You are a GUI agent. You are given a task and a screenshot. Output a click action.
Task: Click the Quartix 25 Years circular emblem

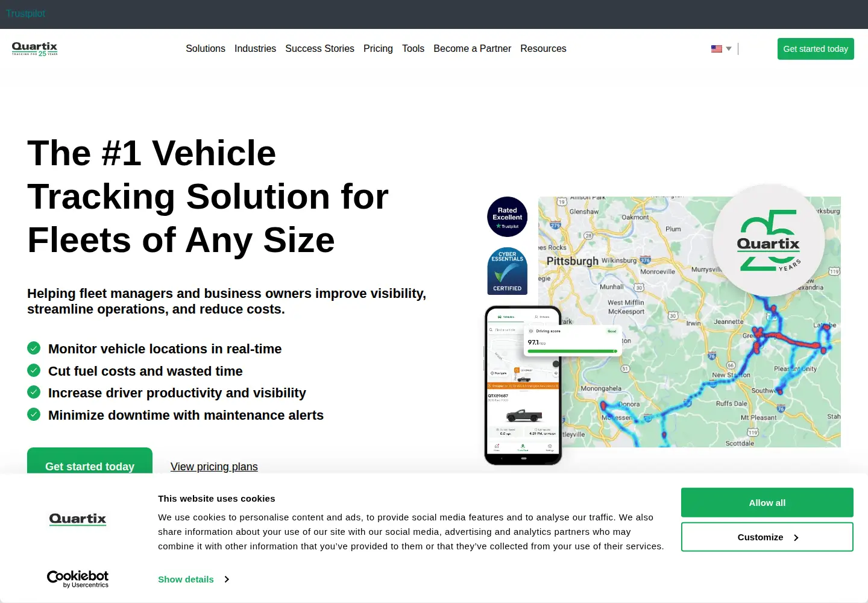click(x=769, y=241)
